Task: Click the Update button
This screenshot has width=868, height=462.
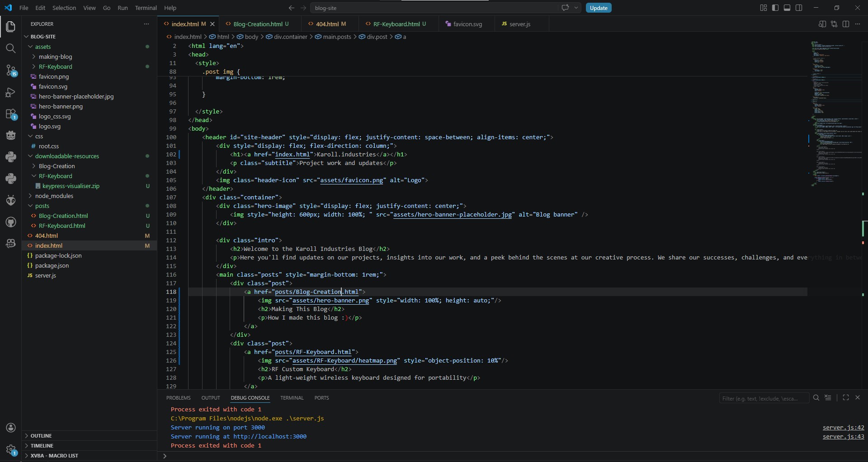Action: click(599, 8)
